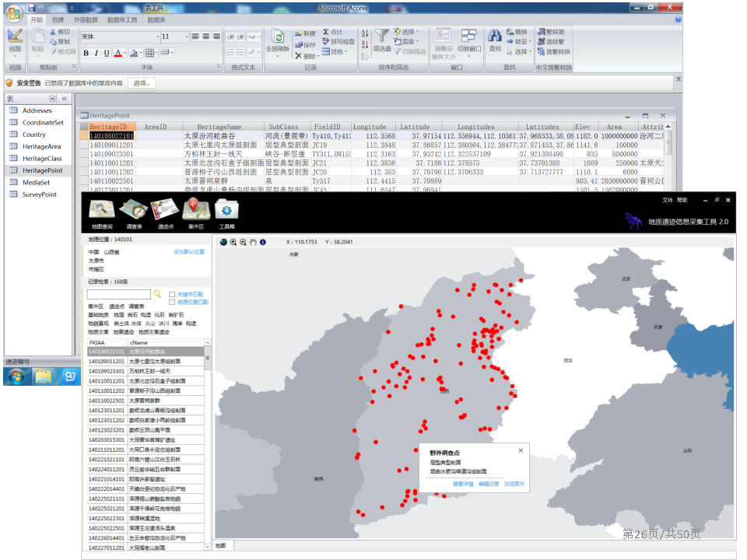Open the file explorer taskbar icon

(x=43, y=376)
